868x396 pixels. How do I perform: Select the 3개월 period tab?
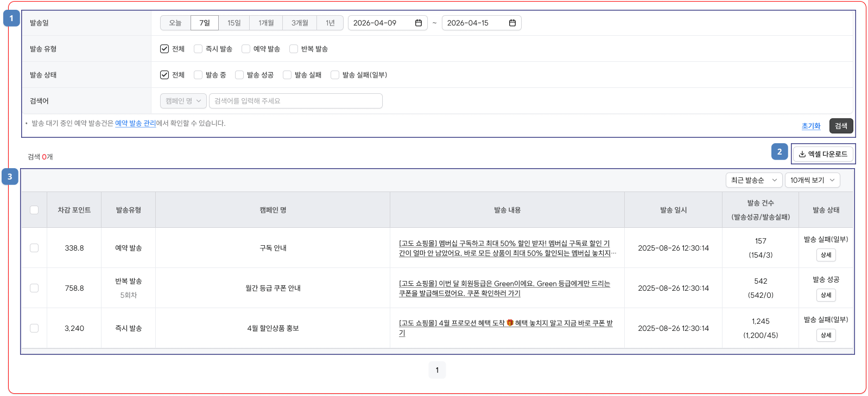300,23
